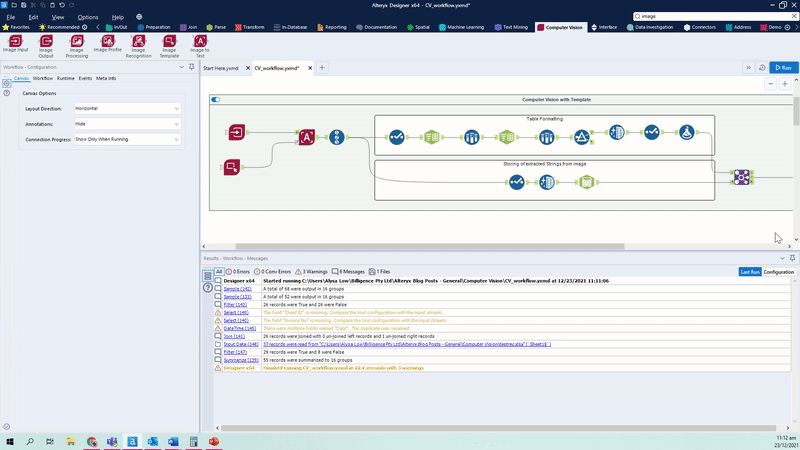Open the Preparation tool category
Image resolution: width=800 pixels, height=450 pixels.
point(154,27)
